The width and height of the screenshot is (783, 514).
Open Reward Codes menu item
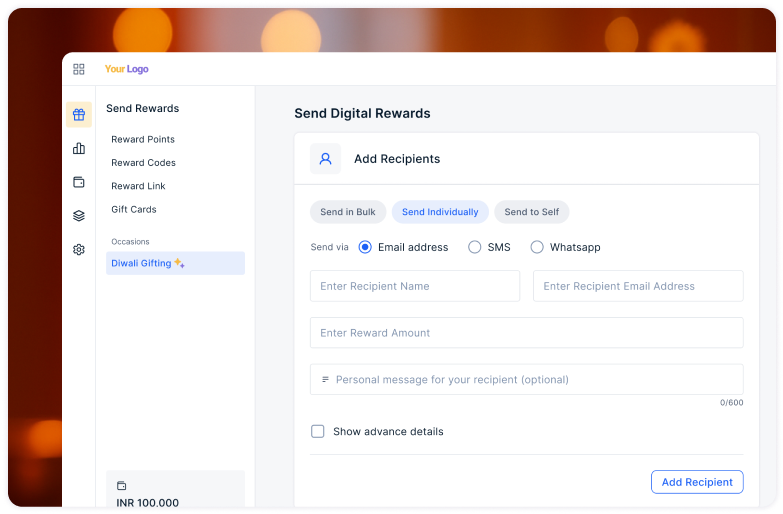143,163
